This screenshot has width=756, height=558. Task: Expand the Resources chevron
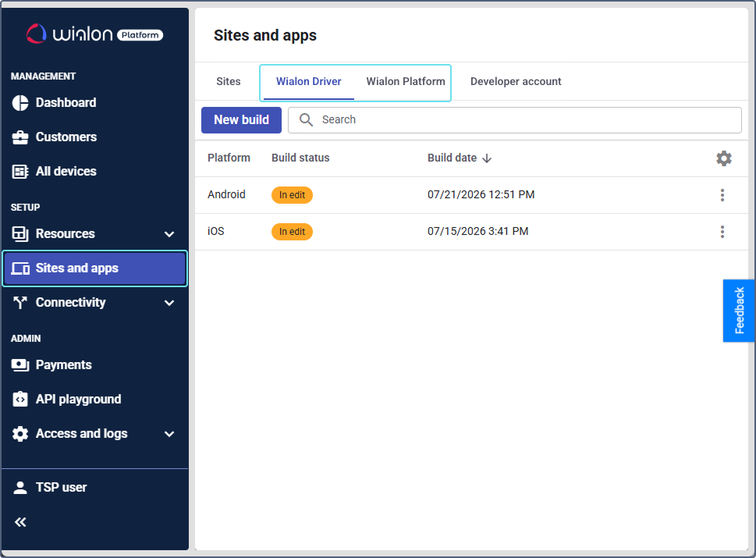(x=169, y=234)
